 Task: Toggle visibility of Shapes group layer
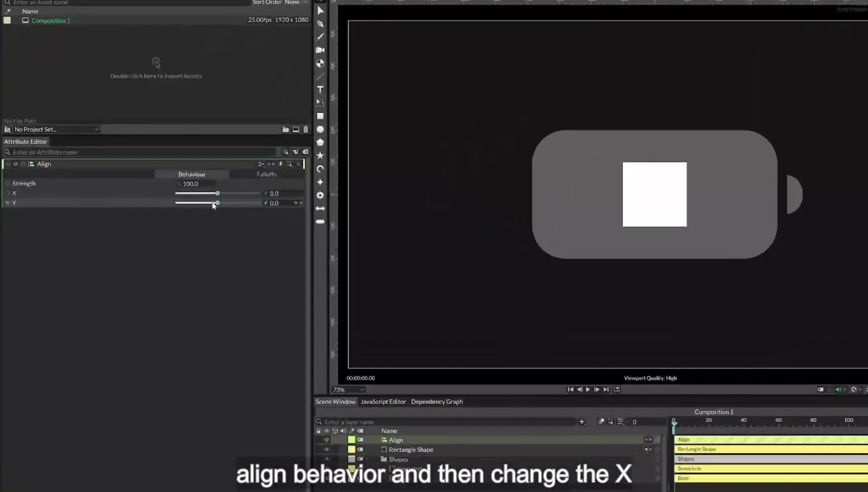click(326, 459)
